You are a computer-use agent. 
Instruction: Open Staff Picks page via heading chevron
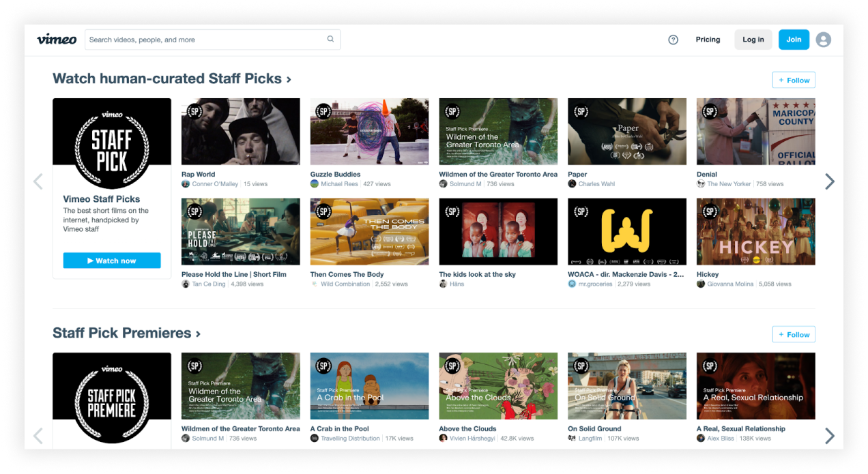tap(288, 78)
